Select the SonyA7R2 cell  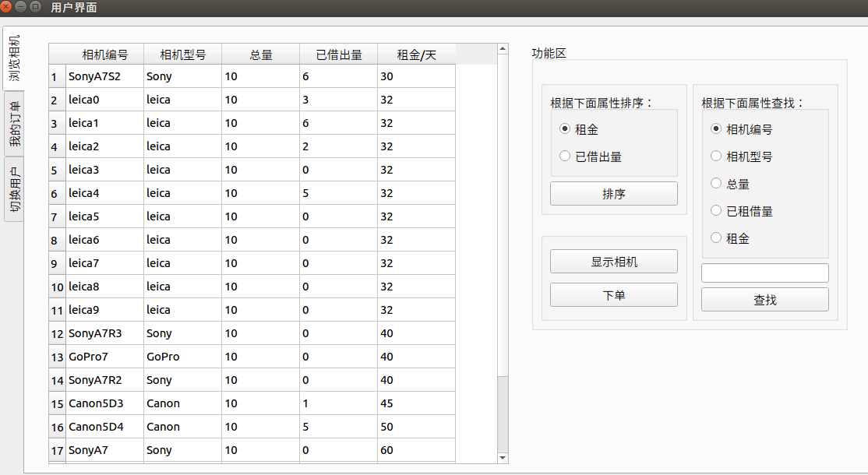tap(104, 380)
